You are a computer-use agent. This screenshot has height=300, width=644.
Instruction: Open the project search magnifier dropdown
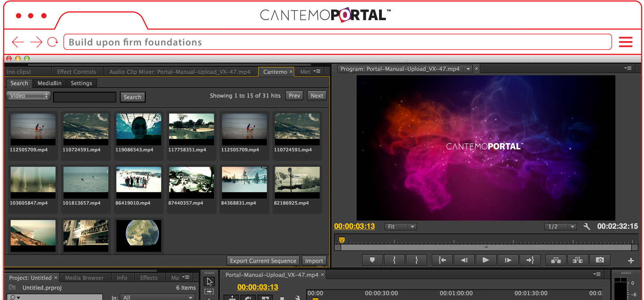[x=16, y=297]
